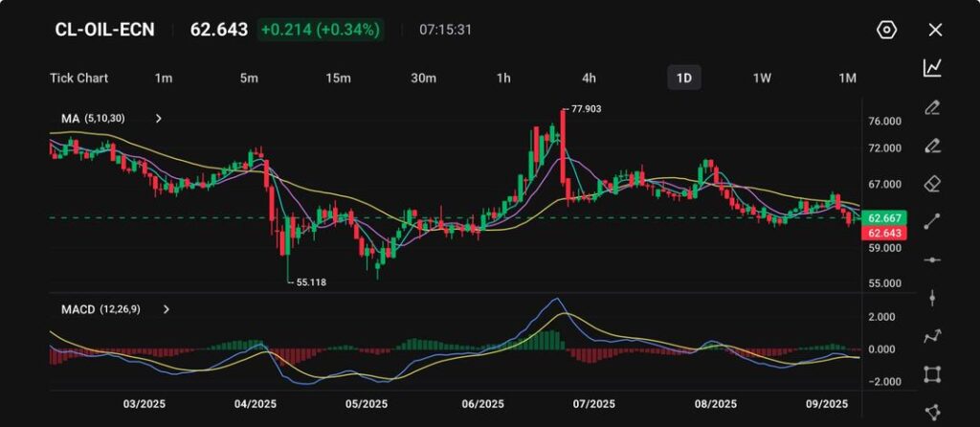Open the hexagon chart settings icon
Viewport: 980px width, 427px height.
tap(886, 30)
